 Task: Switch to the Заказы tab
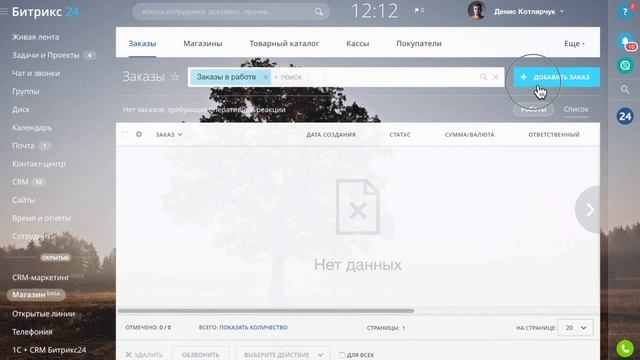[x=142, y=43]
